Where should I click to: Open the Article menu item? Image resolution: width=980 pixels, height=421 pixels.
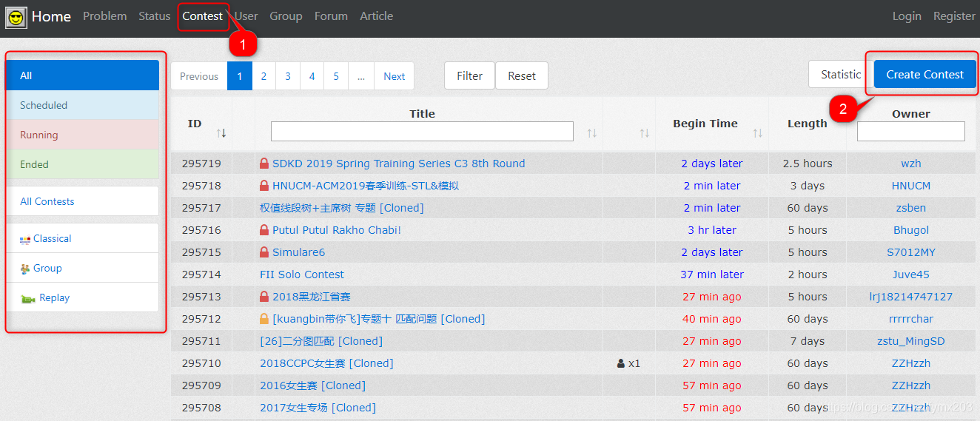point(376,16)
